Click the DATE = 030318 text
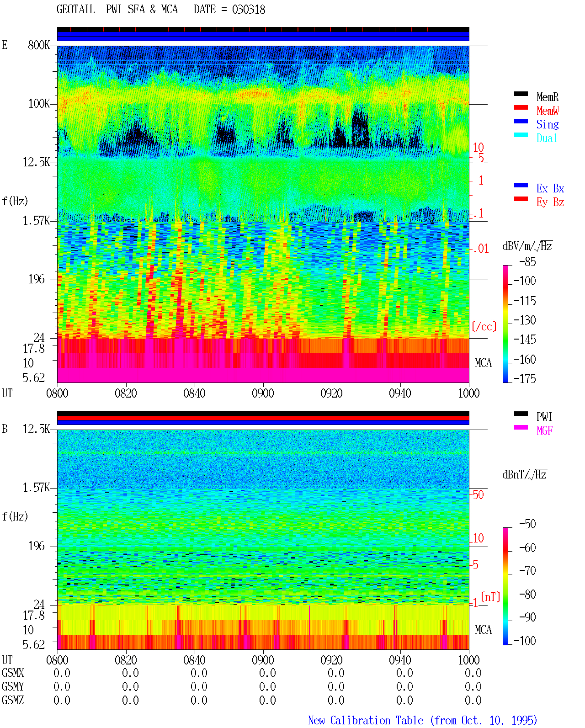This screenshot has height=728, width=585. point(229,10)
